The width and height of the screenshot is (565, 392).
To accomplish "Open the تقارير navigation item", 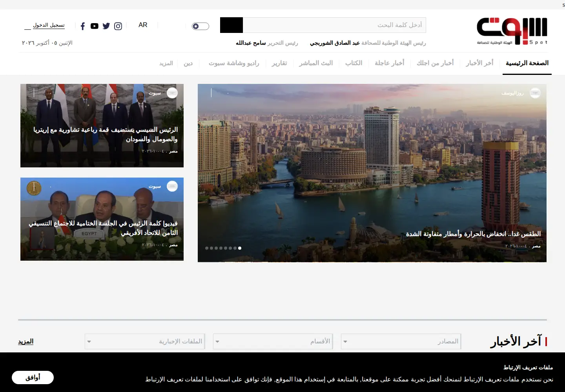I will [x=279, y=63].
